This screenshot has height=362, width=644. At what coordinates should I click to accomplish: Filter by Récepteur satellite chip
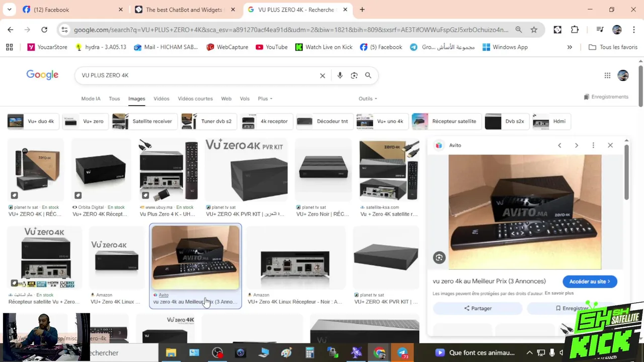click(446, 121)
